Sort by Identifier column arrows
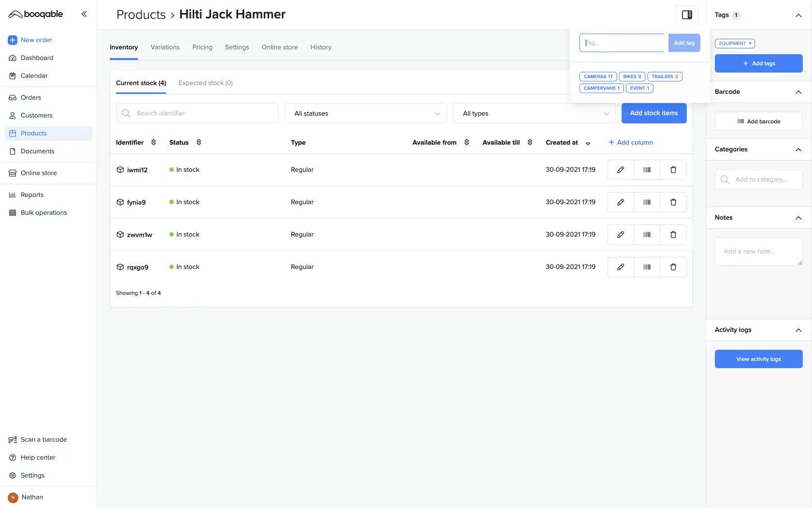The image size is (812, 508). pos(154,142)
